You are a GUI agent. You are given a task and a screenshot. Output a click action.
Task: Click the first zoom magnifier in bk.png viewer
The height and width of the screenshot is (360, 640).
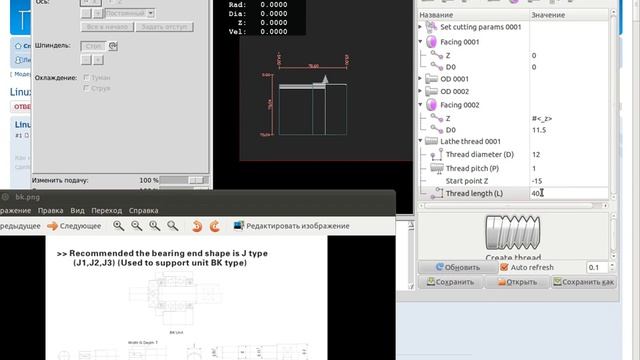[x=118, y=226]
